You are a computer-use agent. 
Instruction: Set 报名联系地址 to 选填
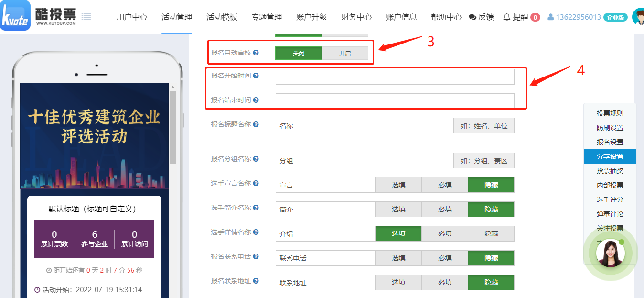398,282
